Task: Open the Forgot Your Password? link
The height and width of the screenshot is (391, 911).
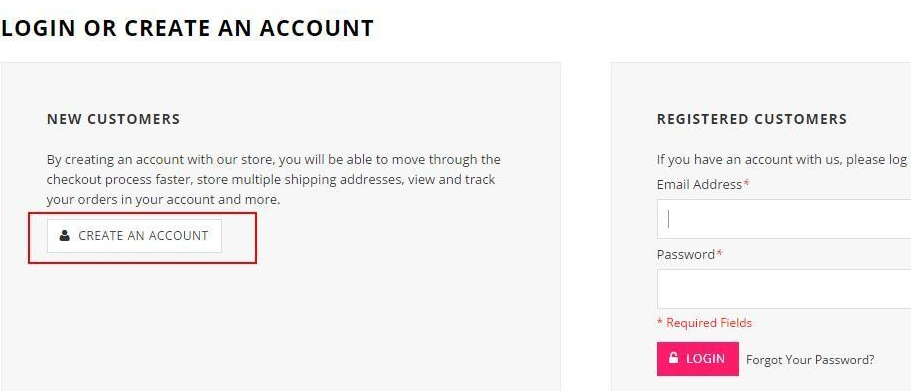Action: 810,360
